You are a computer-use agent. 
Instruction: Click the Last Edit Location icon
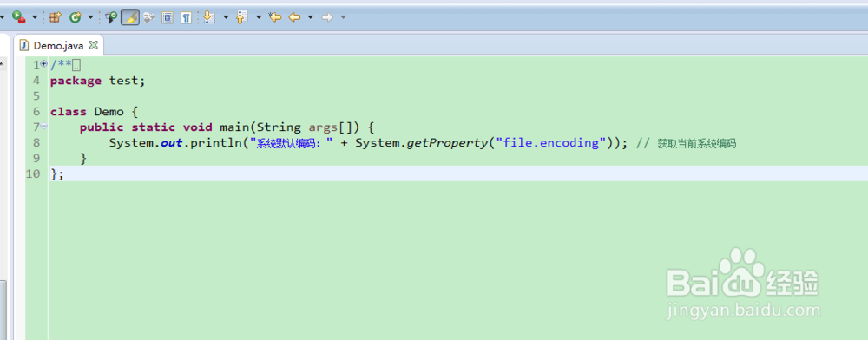pos(275,17)
